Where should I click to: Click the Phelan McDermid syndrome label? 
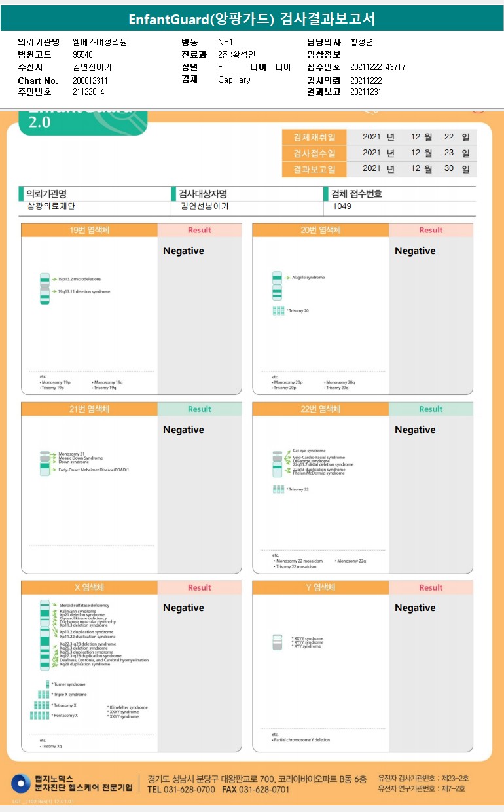coord(319,473)
